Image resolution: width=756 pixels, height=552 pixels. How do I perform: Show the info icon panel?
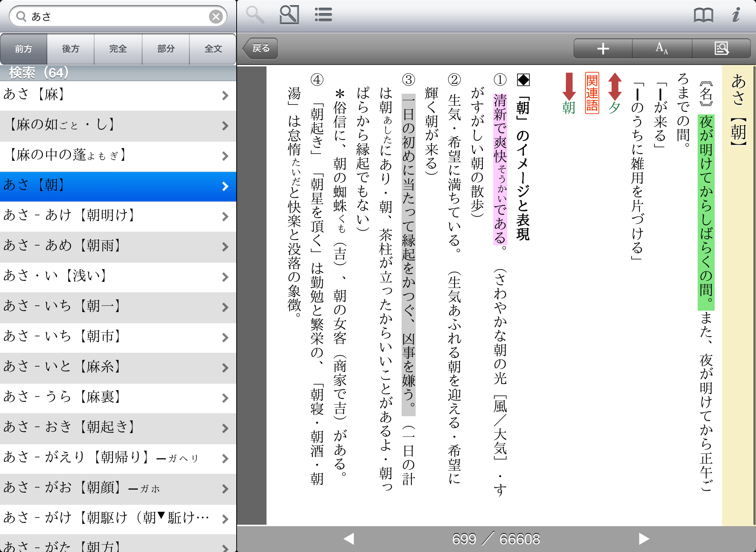point(736,15)
